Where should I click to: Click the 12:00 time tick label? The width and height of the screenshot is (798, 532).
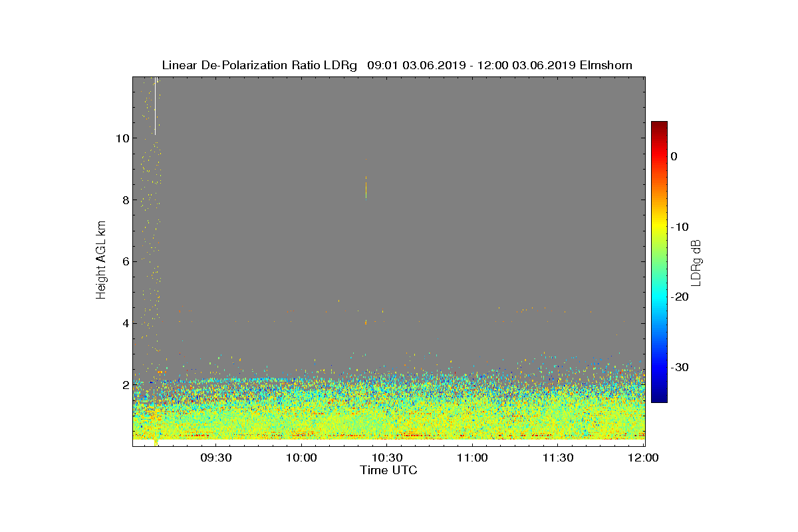point(644,458)
